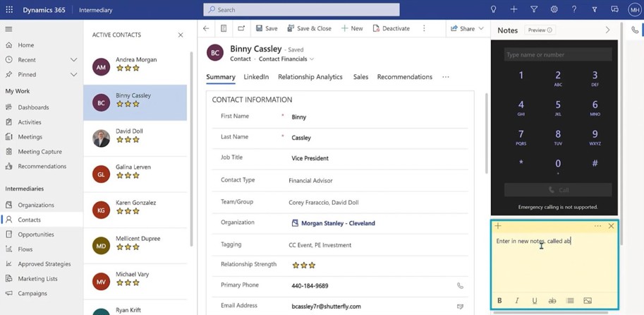Click the contacts list scrollbar
This screenshot has width=644, height=315.
tap(191, 149)
